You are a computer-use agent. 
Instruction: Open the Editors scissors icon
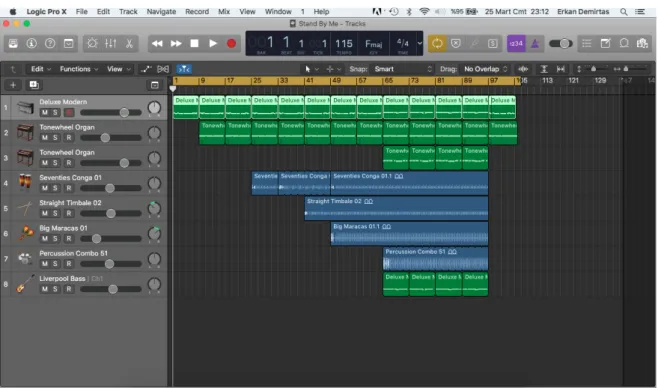129,43
